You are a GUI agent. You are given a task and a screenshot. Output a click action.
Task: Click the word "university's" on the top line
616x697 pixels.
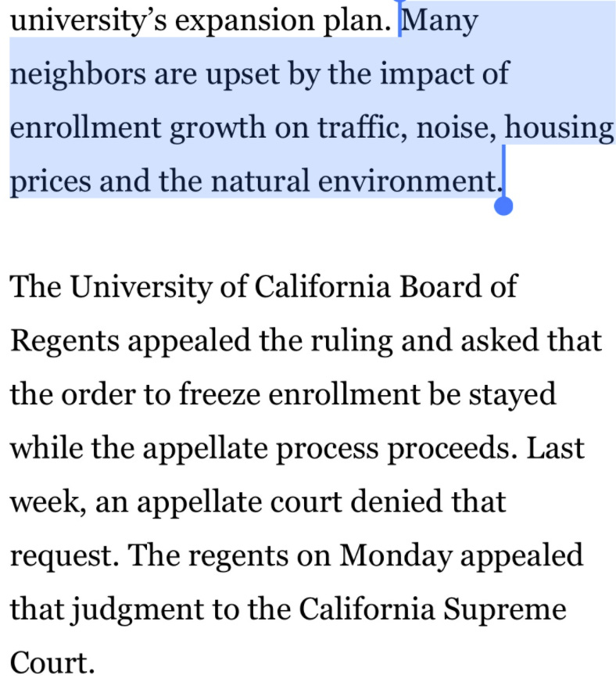click(88, 22)
